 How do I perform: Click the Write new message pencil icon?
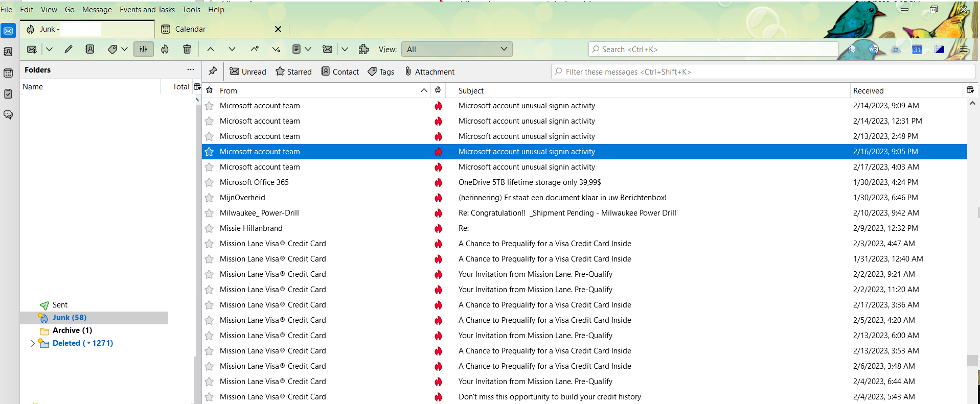[69, 49]
